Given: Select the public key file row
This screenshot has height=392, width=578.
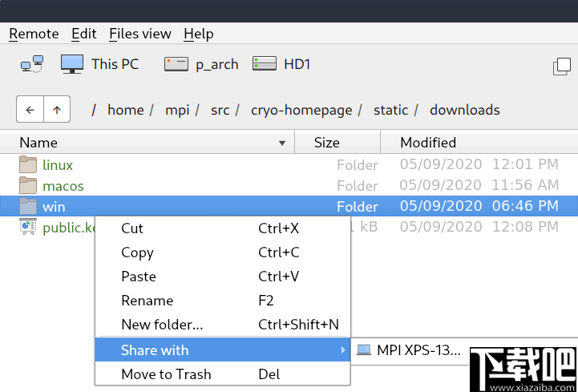Looking at the screenshot, I should (63, 228).
